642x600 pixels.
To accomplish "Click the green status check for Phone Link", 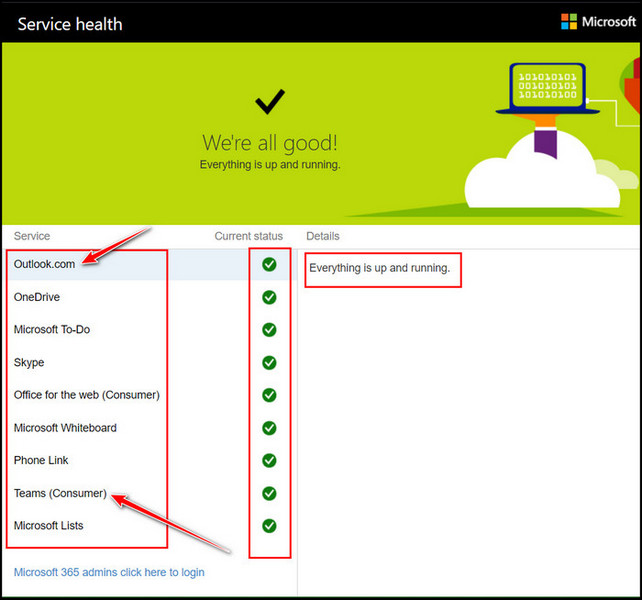I will coord(269,460).
